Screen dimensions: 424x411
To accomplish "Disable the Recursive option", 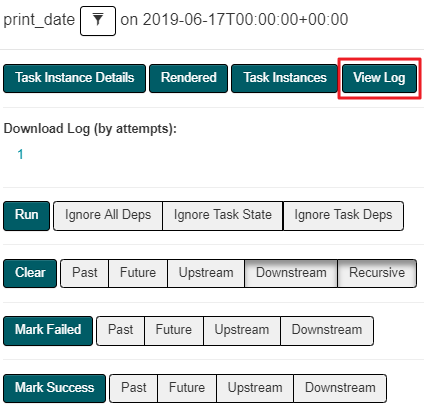I will tap(377, 273).
